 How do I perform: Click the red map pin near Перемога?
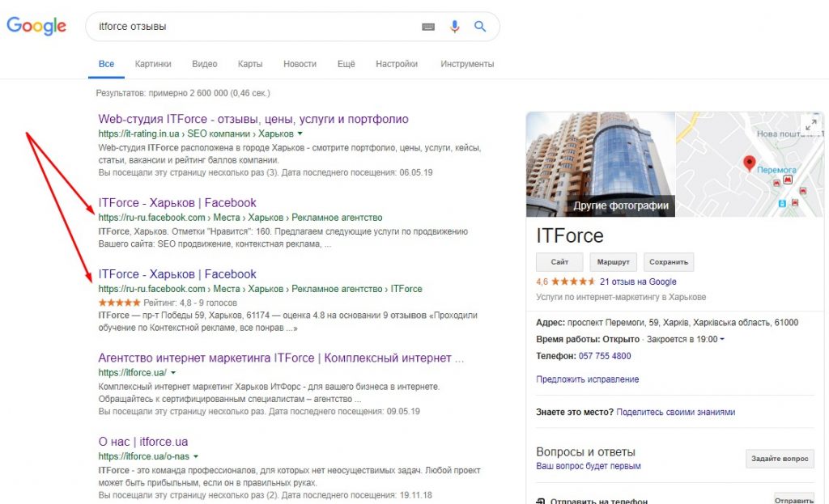748,162
